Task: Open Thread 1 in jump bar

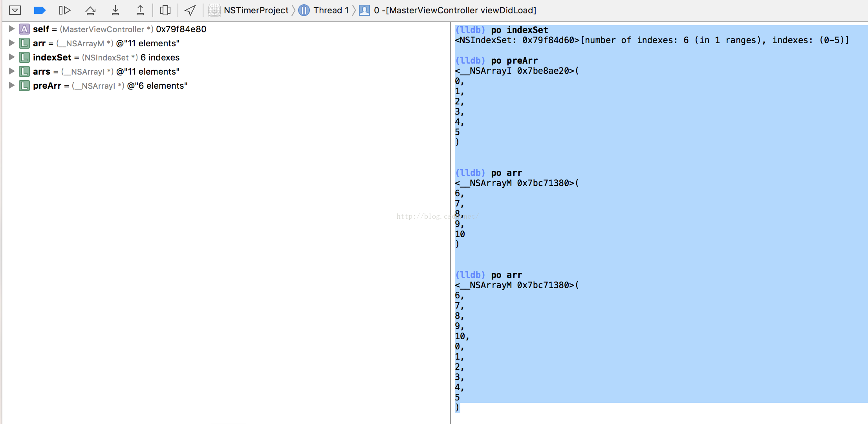Action: tap(331, 10)
